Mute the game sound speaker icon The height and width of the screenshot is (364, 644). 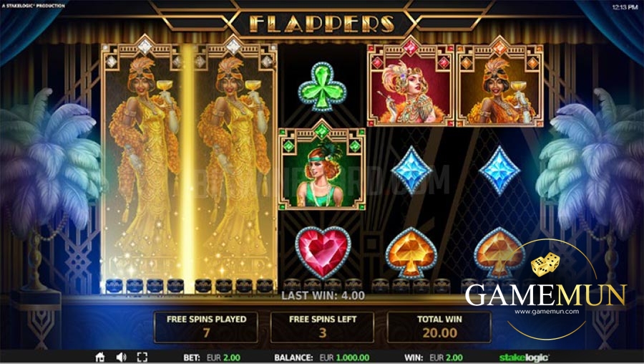(121, 357)
